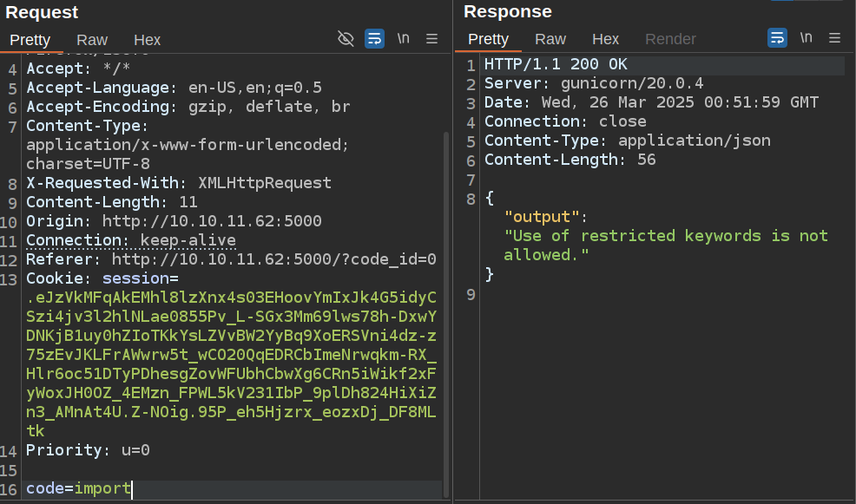Viewport: 856px width, 504px height.
Task: Switch Request view to Hex tab
Action: click(x=147, y=40)
